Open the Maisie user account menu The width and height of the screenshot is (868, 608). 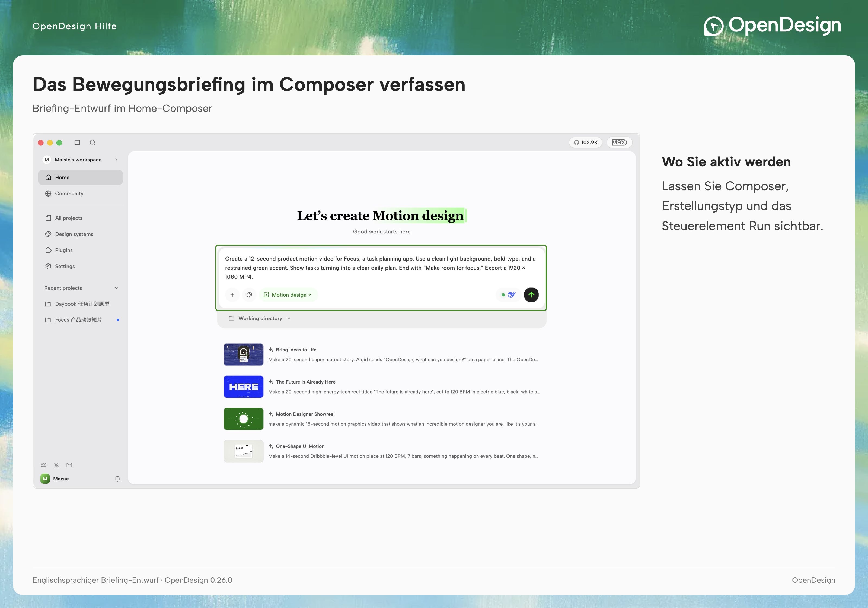(x=55, y=479)
